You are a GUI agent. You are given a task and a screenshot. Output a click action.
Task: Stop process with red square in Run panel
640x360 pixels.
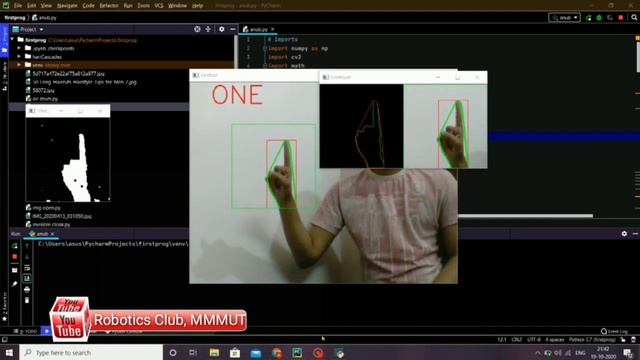15,257
